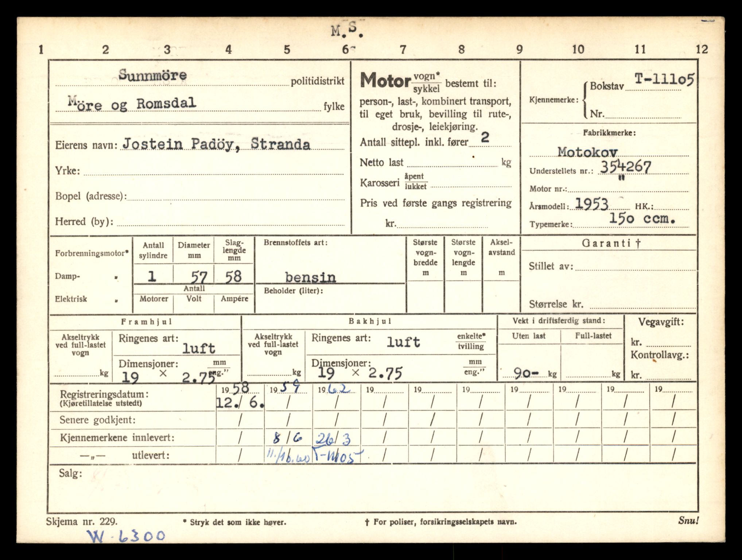Select cylinder diameter value "57"
The width and height of the screenshot is (742, 560).
click(x=199, y=278)
